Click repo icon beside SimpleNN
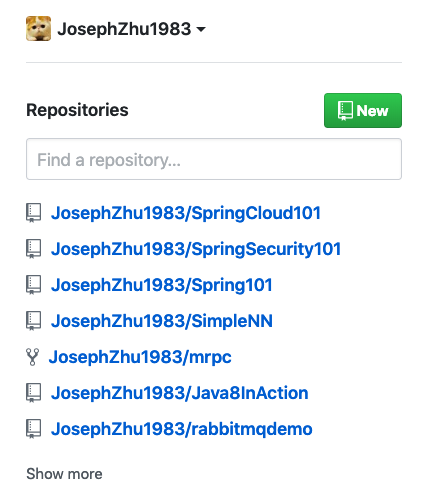Image resolution: width=421 pixels, height=496 pixels. click(33, 321)
